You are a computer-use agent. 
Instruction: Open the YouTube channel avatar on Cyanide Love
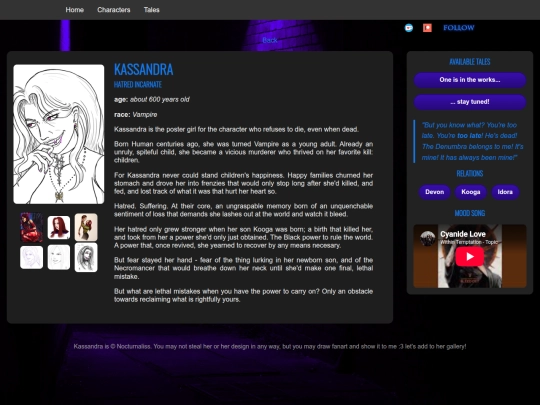pyautogui.click(x=428, y=238)
